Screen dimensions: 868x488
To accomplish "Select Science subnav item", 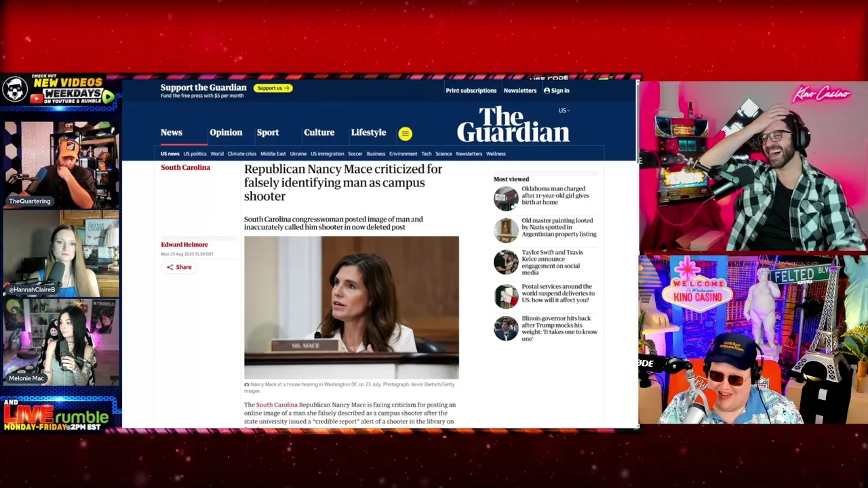I will click(443, 154).
